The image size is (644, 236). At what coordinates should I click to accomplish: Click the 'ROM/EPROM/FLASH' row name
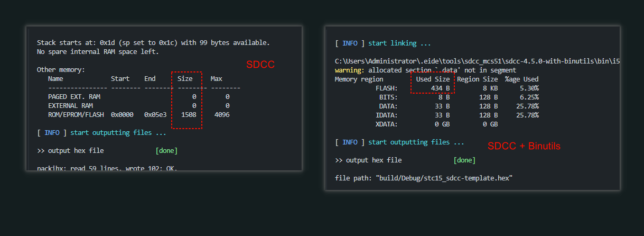pyautogui.click(x=76, y=115)
